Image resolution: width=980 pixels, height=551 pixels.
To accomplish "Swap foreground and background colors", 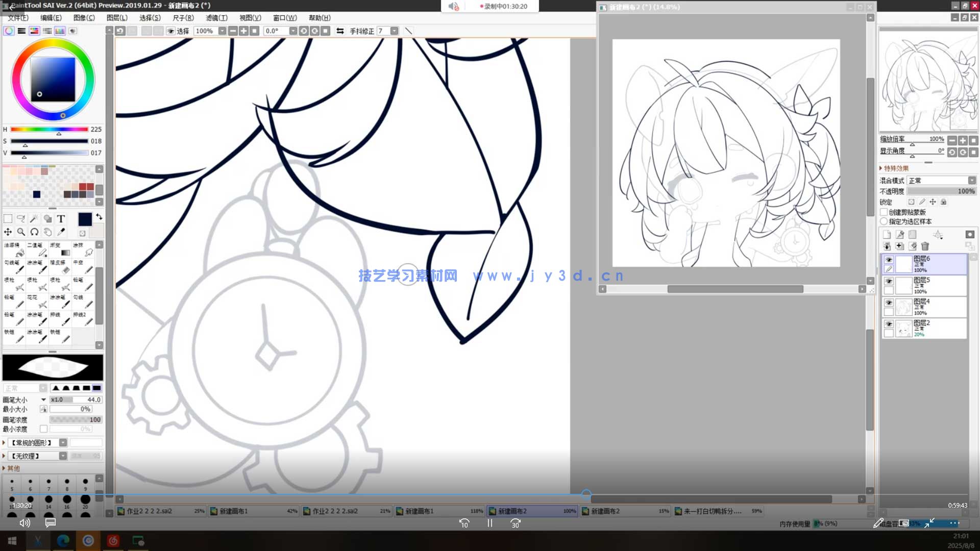I will point(99,217).
